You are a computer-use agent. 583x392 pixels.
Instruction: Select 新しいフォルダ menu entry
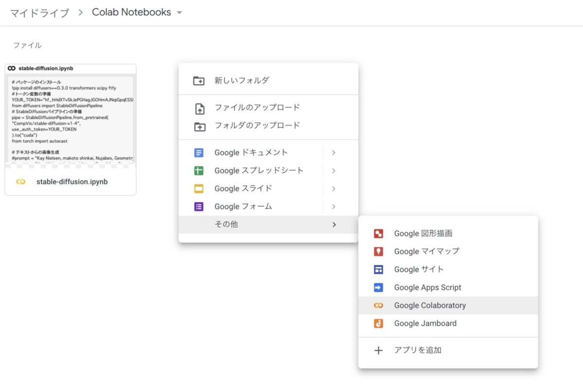pyautogui.click(x=268, y=81)
